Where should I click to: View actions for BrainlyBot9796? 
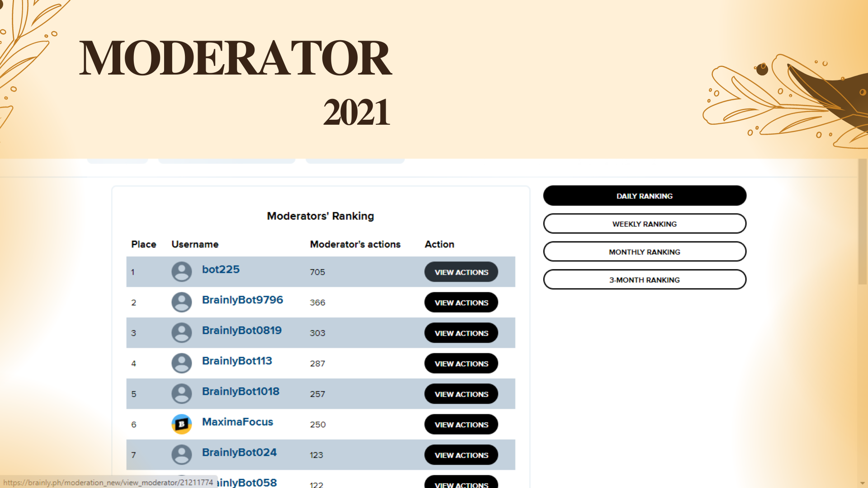461,302
